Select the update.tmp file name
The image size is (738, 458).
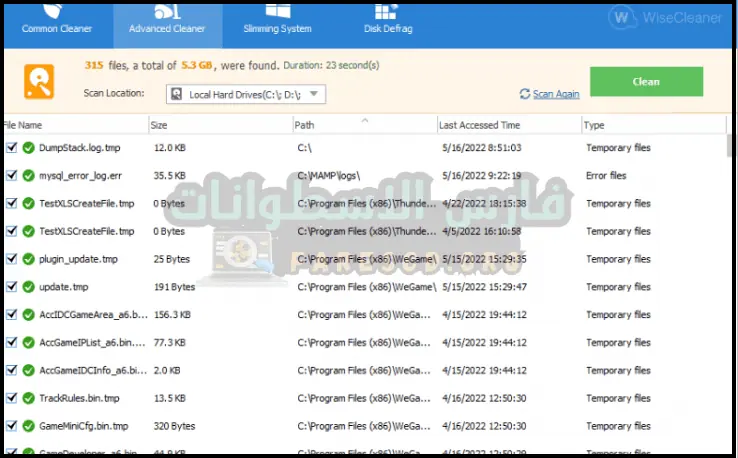coord(64,287)
